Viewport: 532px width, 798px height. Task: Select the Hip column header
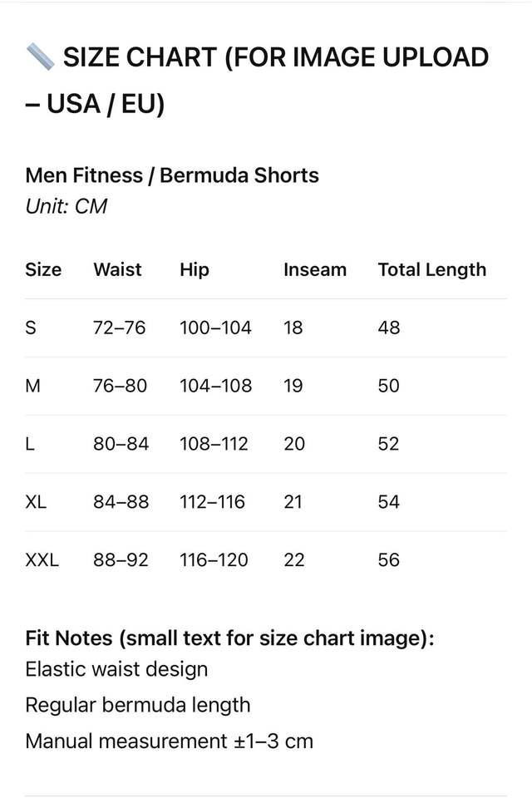195,269
